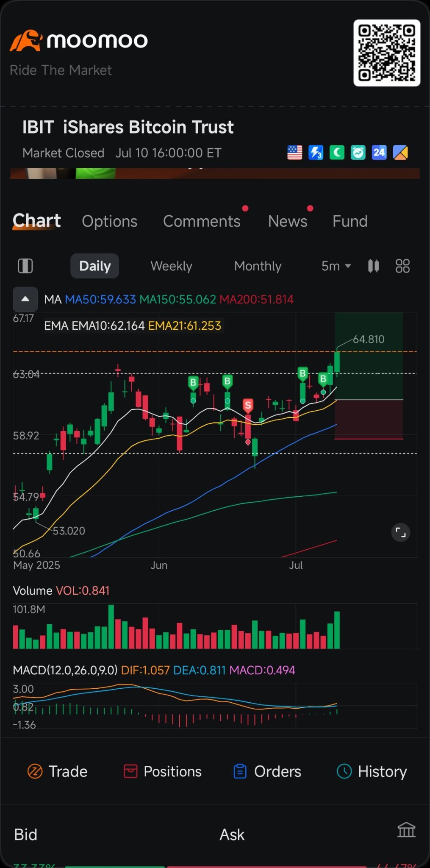Tap the red S sell marker

[248, 406]
